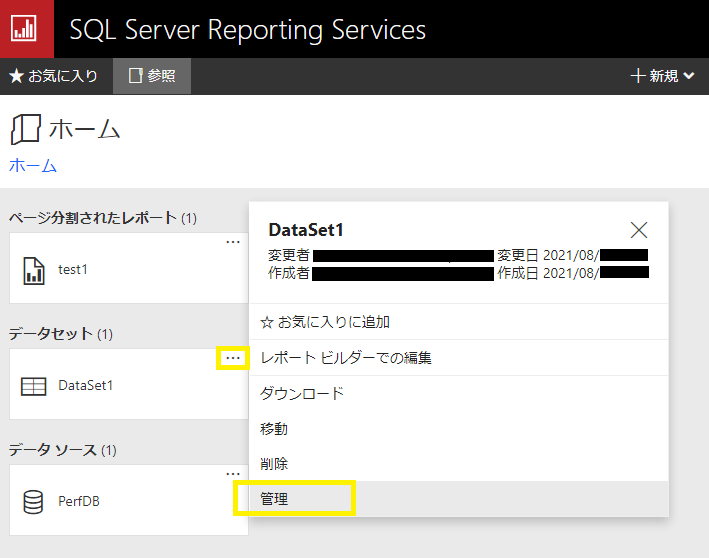Viewport: 709px width, 558px height.
Task: Click the データセット (1) section heading
Action: 61,334
